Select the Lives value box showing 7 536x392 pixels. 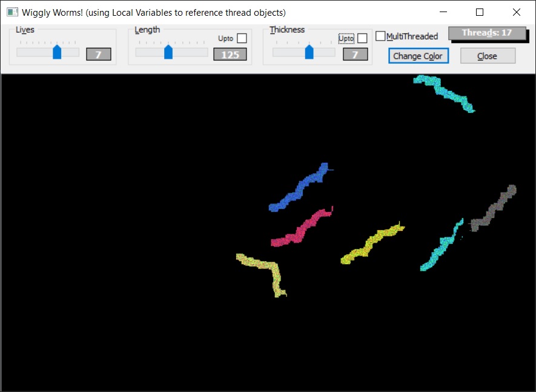click(x=98, y=55)
